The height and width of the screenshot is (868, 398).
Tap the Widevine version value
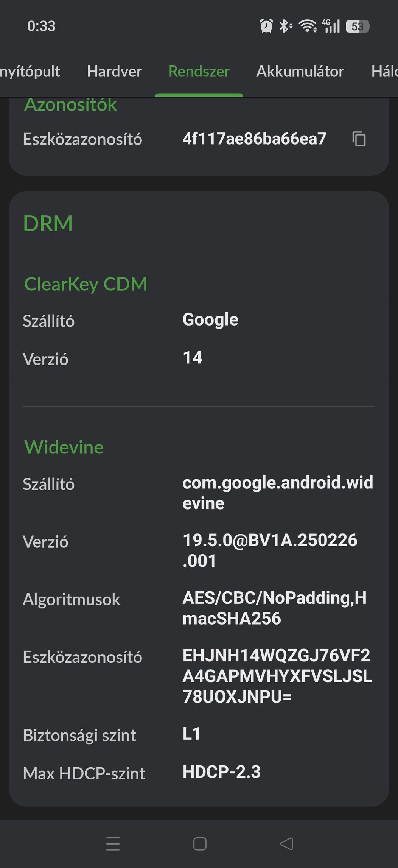[x=270, y=550]
